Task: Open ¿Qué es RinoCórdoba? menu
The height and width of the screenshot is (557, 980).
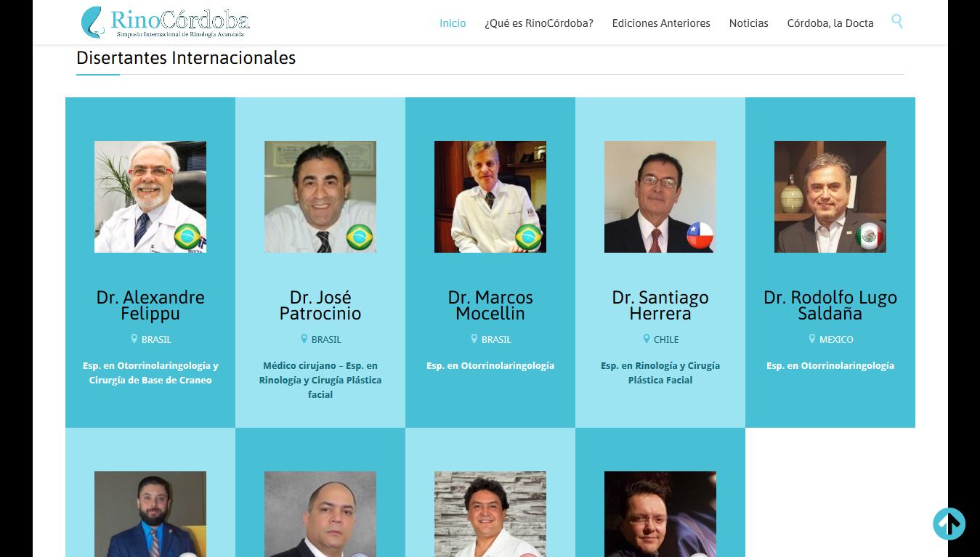Action: [539, 23]
